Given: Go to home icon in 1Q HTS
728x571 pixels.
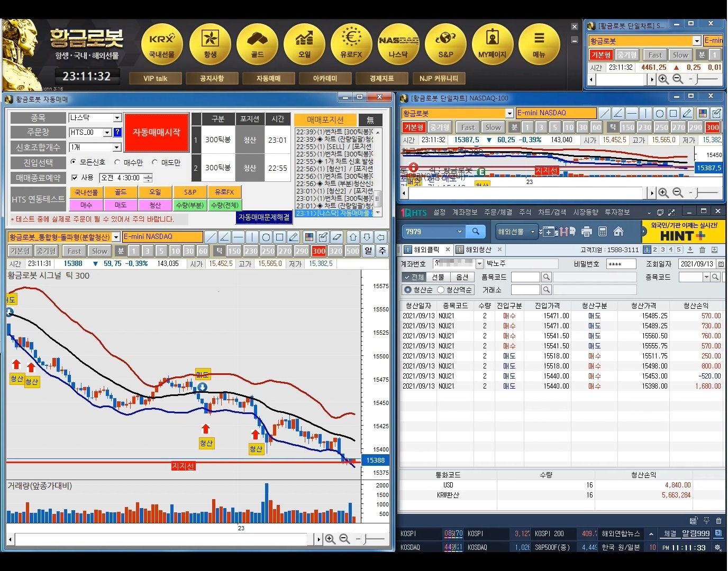Looking at the screenshot, I should [x=618, y=232].
